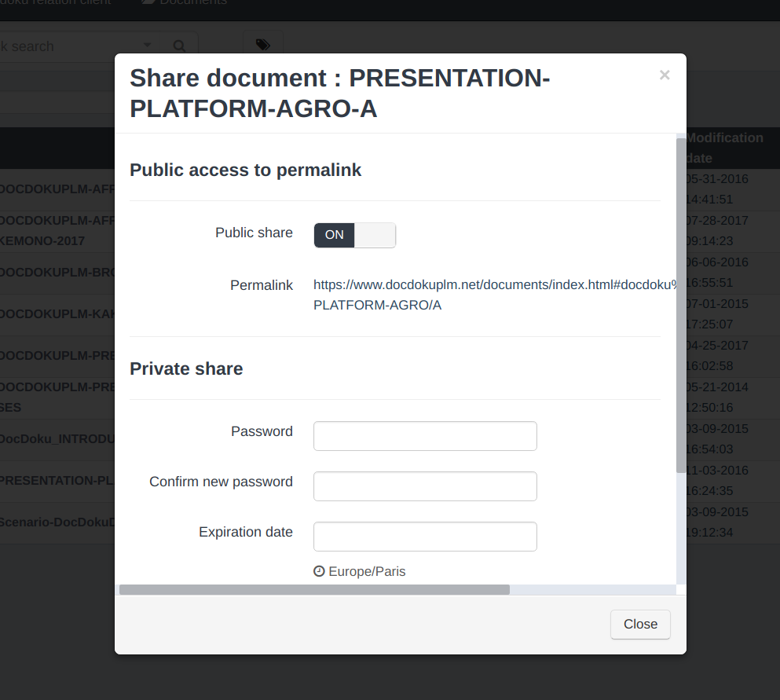Image resolution: width=780 pixels, height=700 pixels.
Task: Click the dialog's vertical scrollbar
Action: pyautogui.click(x=680, y=306)
